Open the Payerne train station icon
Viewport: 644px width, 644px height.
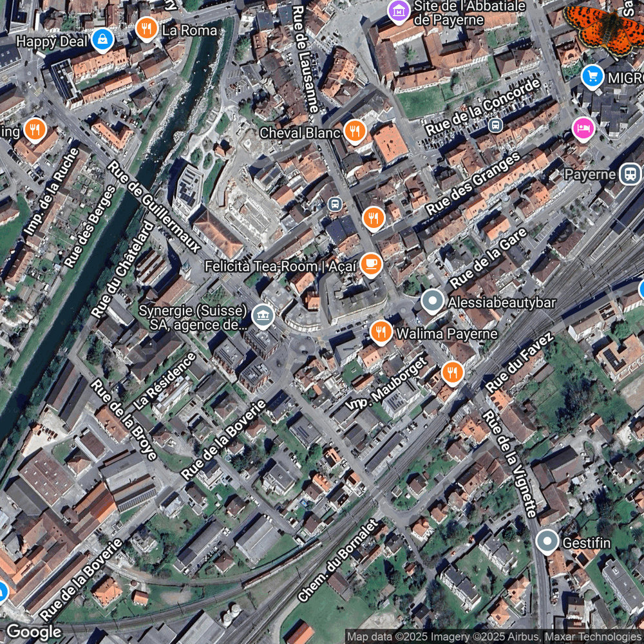(630, 173)
